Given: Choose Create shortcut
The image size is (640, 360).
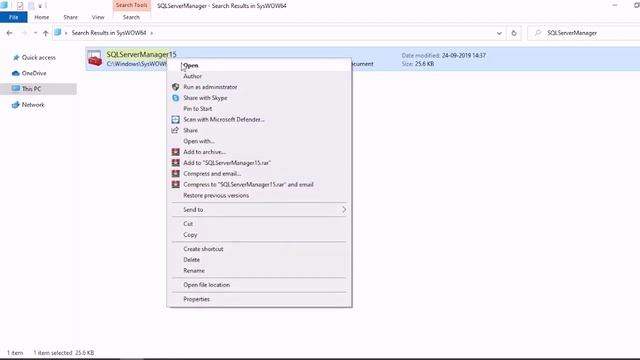Looking at the screenshot, I should click(x=259, y=249).
